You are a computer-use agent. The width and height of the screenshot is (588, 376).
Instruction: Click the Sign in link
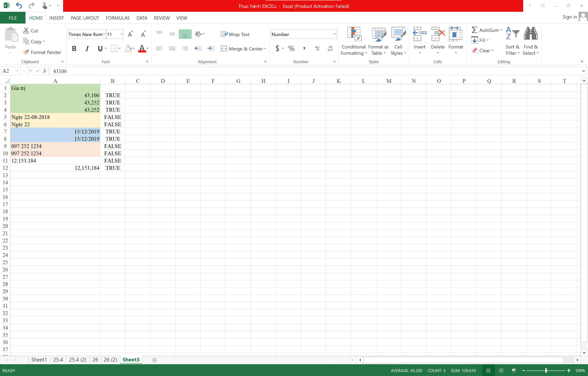point(569,17)
